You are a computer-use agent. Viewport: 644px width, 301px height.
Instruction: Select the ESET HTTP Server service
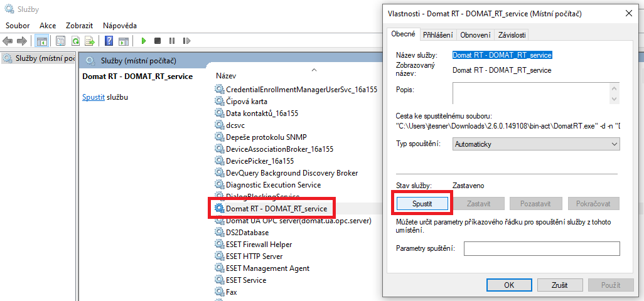click(x=254, y=256)
